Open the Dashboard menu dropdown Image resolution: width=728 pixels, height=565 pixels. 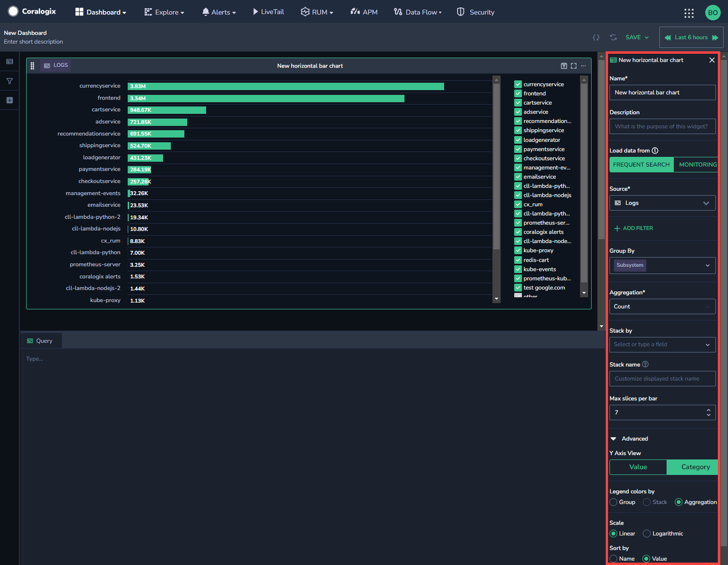tap(101, 12)
